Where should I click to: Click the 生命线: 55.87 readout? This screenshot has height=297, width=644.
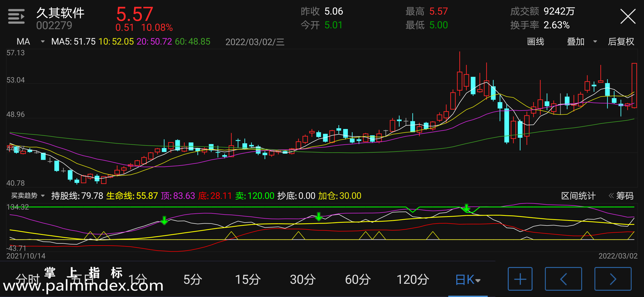coord(132,196)
